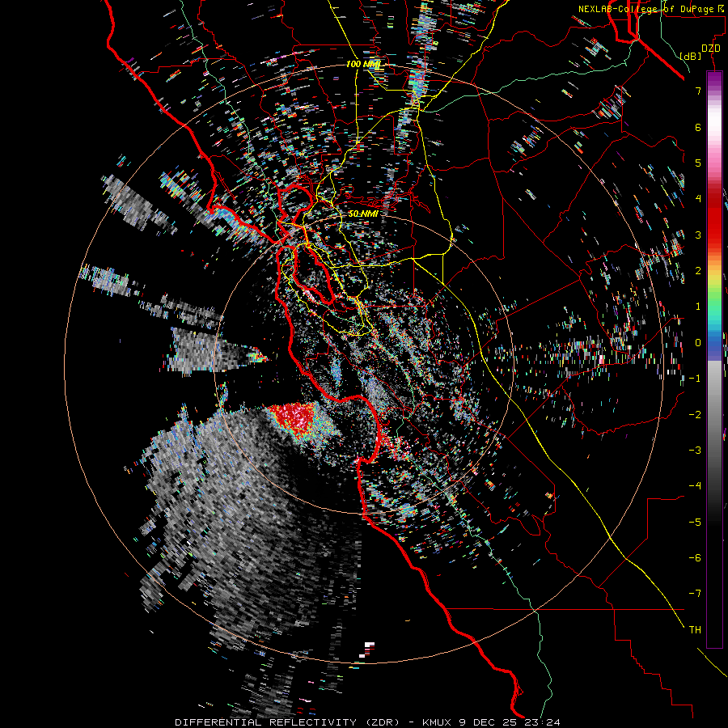The width and height of the screenshot is (728, 728).
Task: Click the -5 value on the color scale
Action: (x=695, y=523)
